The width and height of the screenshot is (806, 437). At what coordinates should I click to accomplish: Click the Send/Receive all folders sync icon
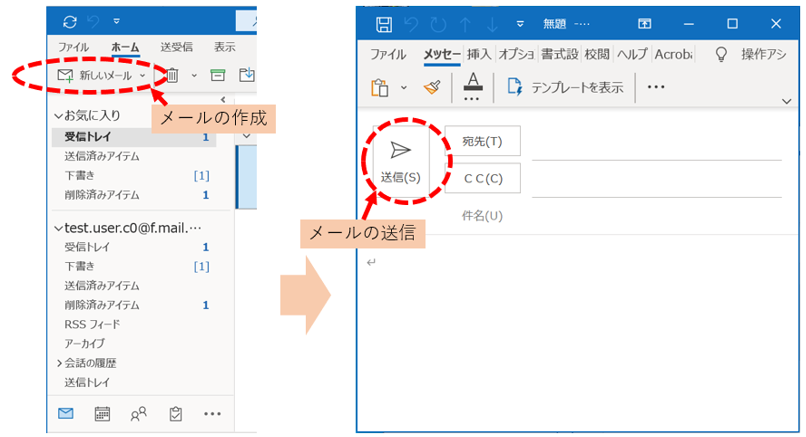pos(68,21)
